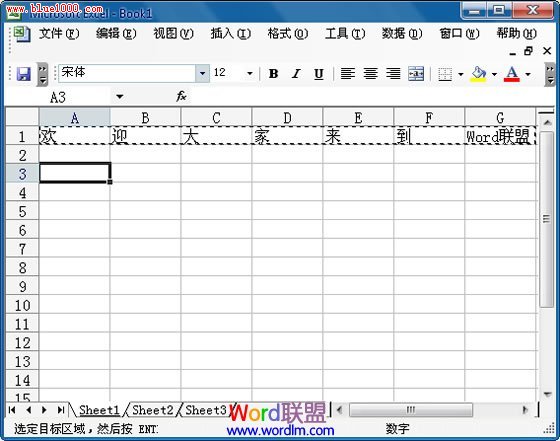
Task: Toggle Underline formatting
Action: click(x=319, y=74)
